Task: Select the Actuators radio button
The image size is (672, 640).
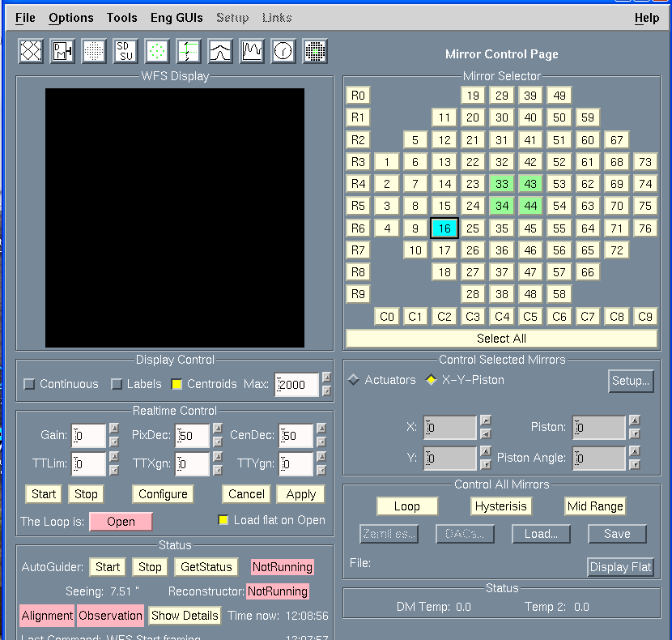Action: (353, 380)
